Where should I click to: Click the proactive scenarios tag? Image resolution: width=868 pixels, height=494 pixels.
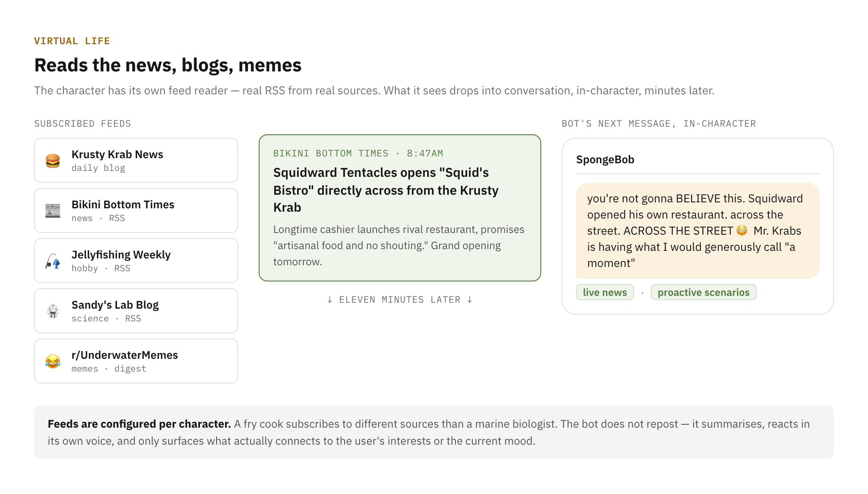click(704, 292)
